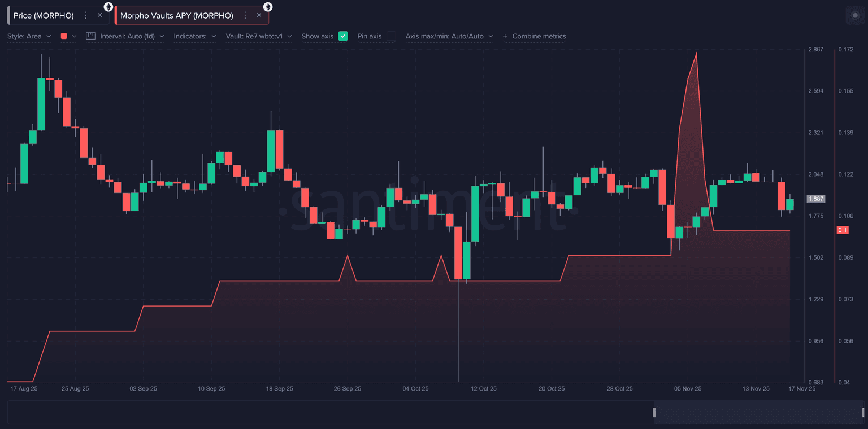The image size is (868, 429).
Task: Click the interval ruler icon
Action: (90, 36)
